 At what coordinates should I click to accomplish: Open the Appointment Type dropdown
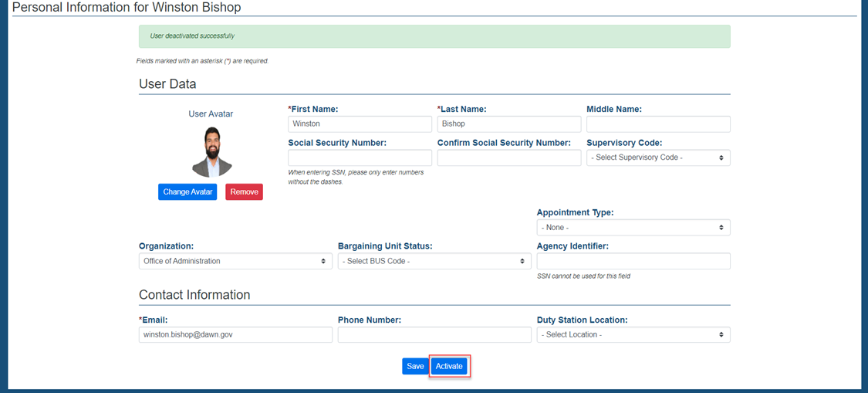point(633,227)
